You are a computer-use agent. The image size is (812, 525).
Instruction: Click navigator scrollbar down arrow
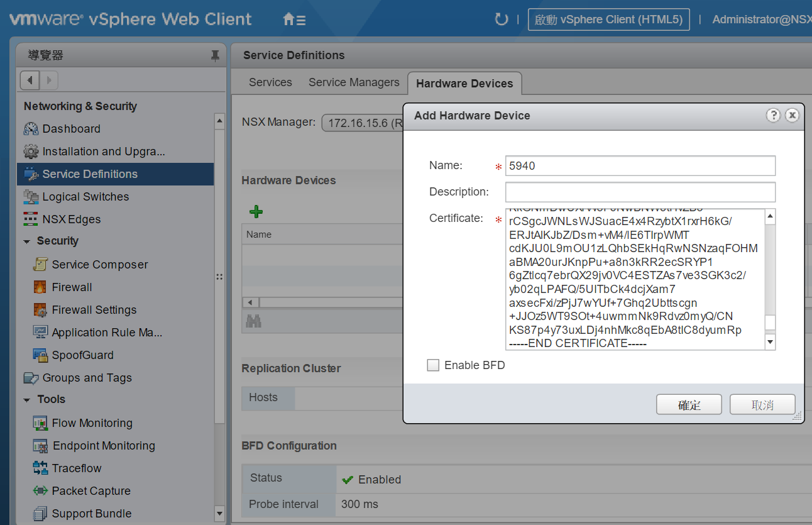(x=219, y=514)
